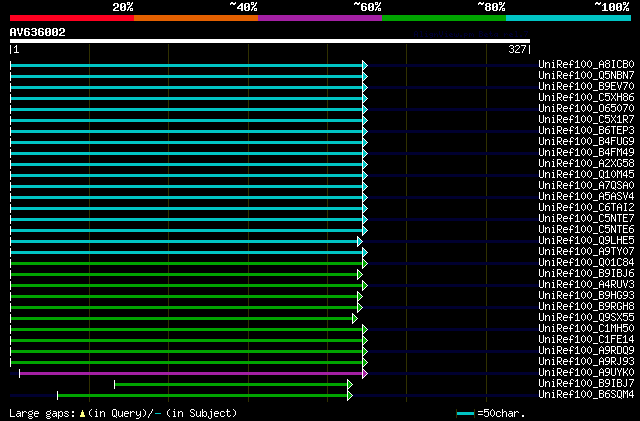
Task: Open the UniRef100_C1MH50 entry
Action: [x=586, y=329]
